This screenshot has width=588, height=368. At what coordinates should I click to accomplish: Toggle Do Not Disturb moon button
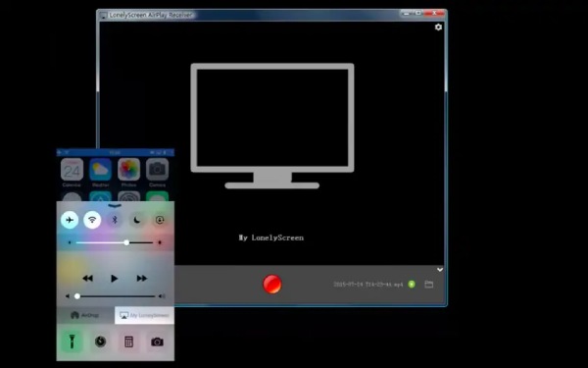click(137, 220)
